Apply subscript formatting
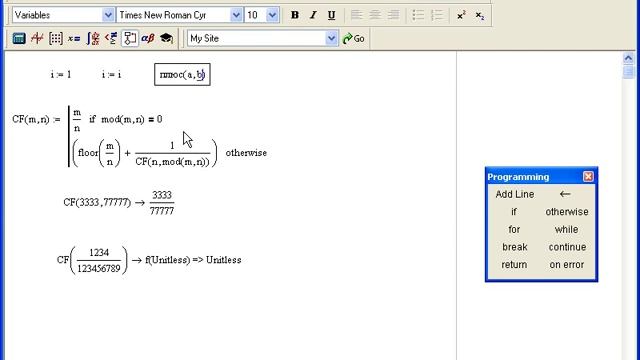The width and height of the screenshot is (640, 360). (480, 15)
